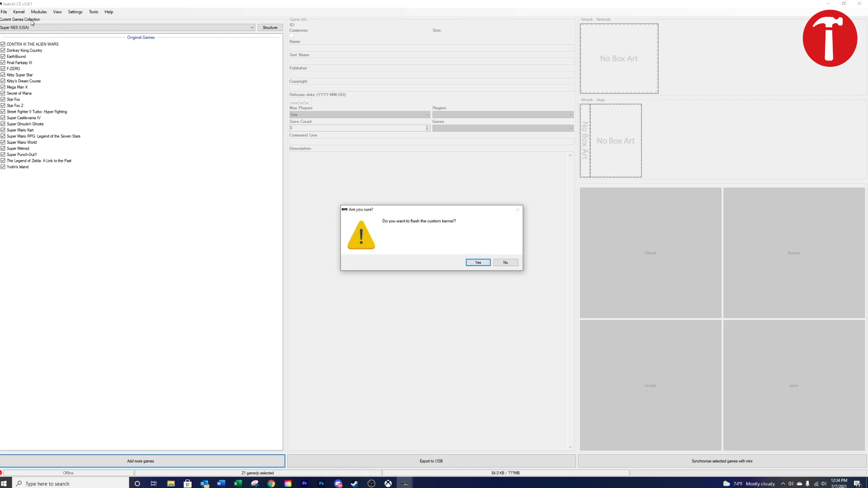
Task: Expand Super NES USA platform dropdown
Action: point(251,28)
